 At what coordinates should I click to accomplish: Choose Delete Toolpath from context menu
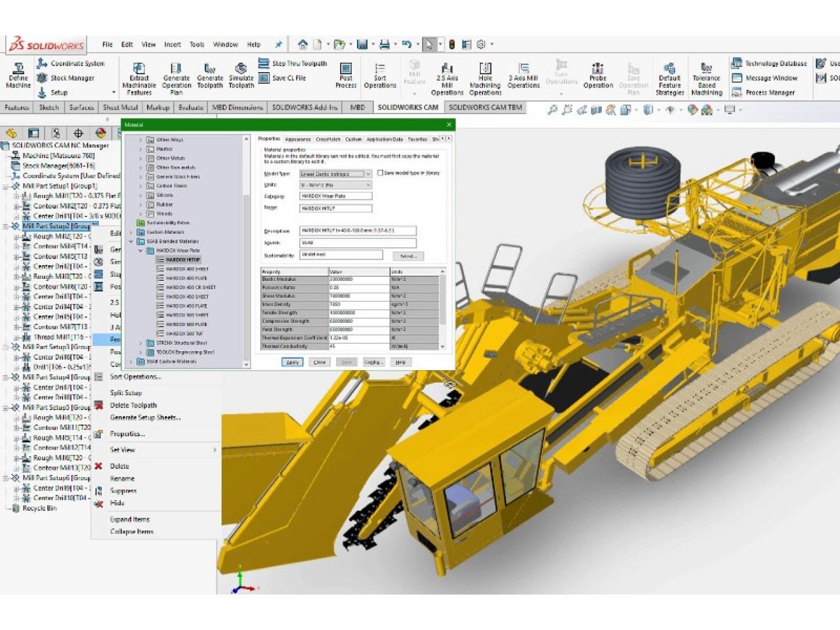point(133,406)
